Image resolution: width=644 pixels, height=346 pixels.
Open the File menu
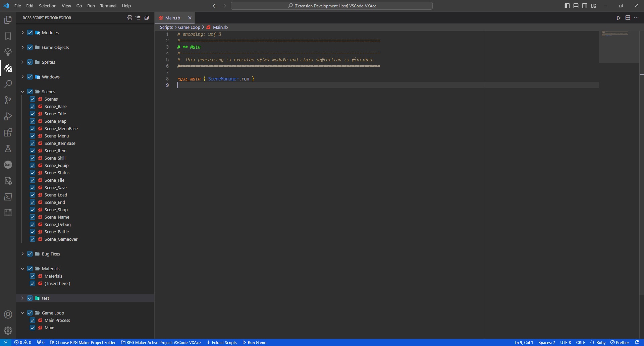pyautogui.click(x=17, y=6)
